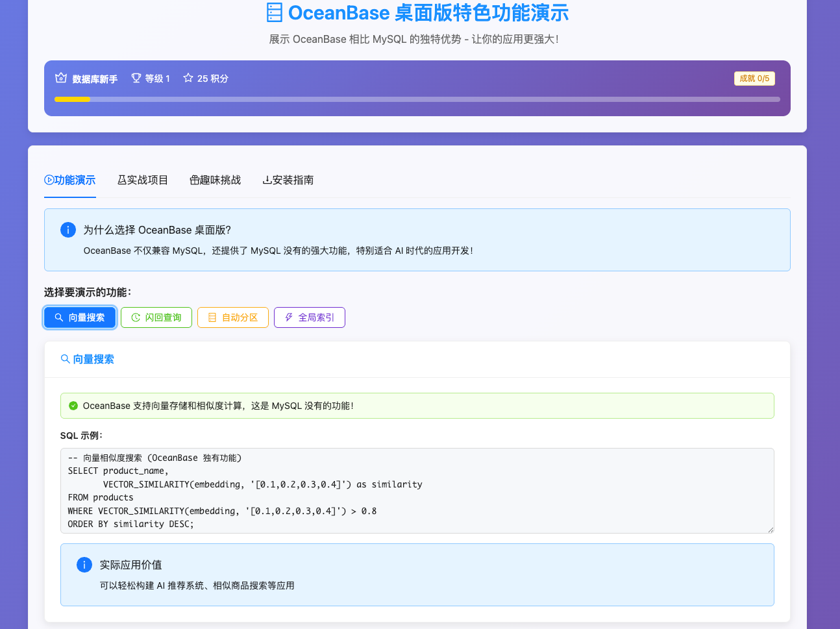Switch to the 趣味挑战 tab
This screenshot has width=840, height=629.
(216, 180)
